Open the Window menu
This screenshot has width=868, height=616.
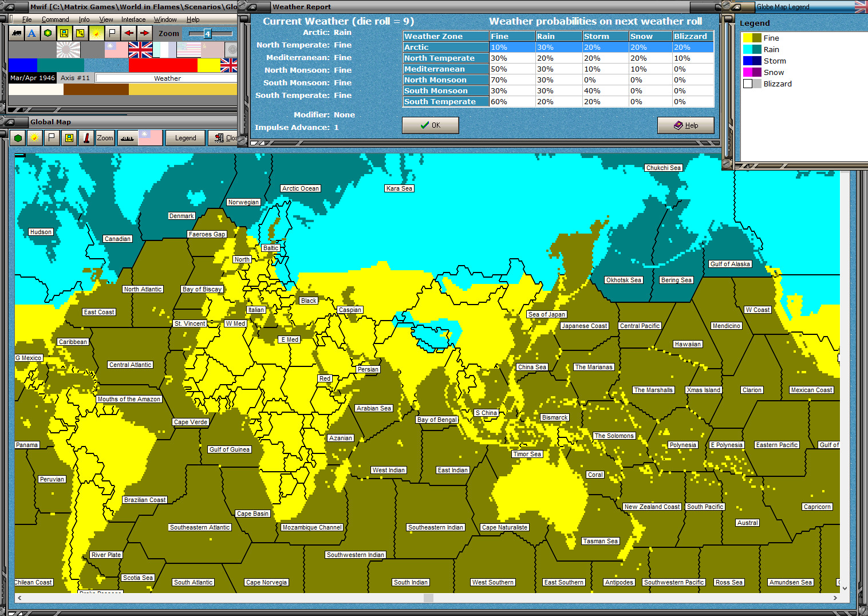pyautogui.click(x=165, y=19)
